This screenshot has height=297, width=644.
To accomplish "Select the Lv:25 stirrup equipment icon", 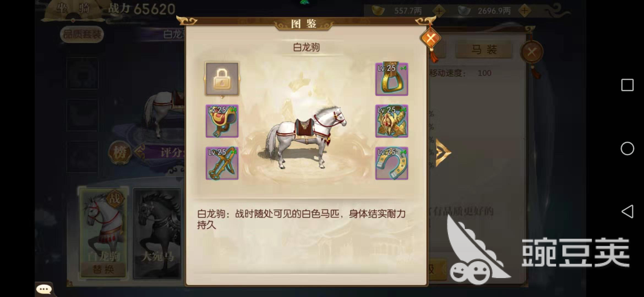I will 392,79.
